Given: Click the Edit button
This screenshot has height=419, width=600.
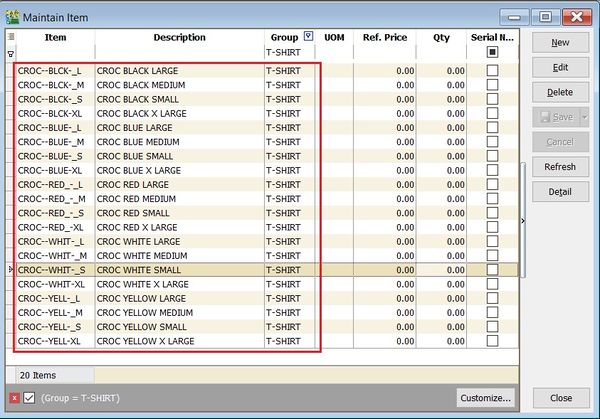Looking at the screenshot, I should pyautogui.click(x=560, y=67).
